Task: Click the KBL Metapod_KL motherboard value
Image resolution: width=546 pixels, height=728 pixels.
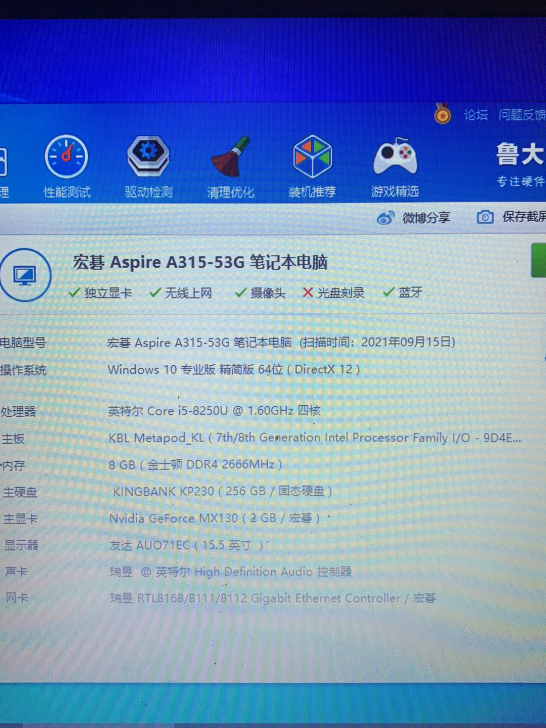Action: (x=315, y=437)
